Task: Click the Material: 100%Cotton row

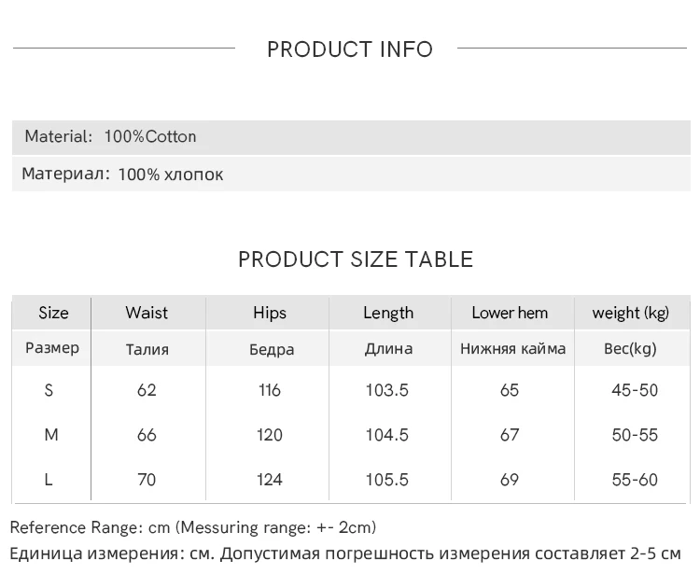Action: coord(110,136)
